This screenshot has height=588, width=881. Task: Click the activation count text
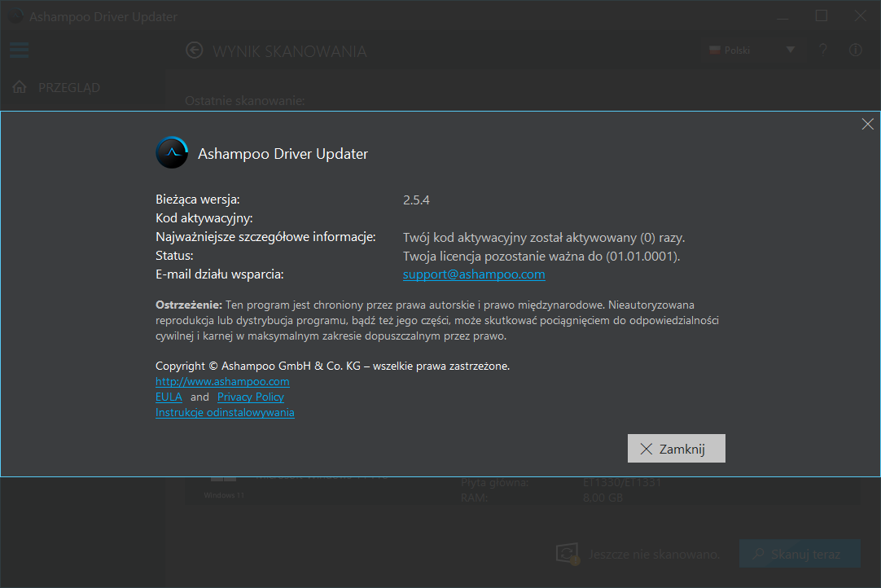tap(544, 238)
